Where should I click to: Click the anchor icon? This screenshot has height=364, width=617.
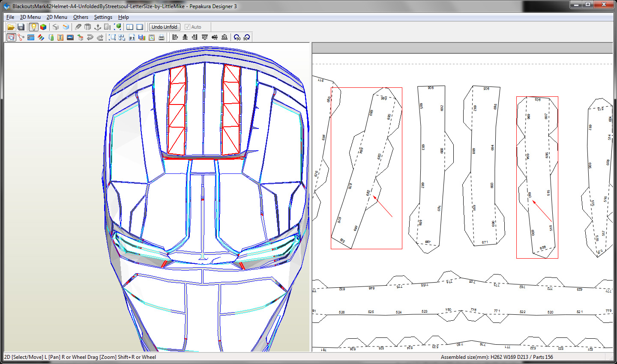97,27
